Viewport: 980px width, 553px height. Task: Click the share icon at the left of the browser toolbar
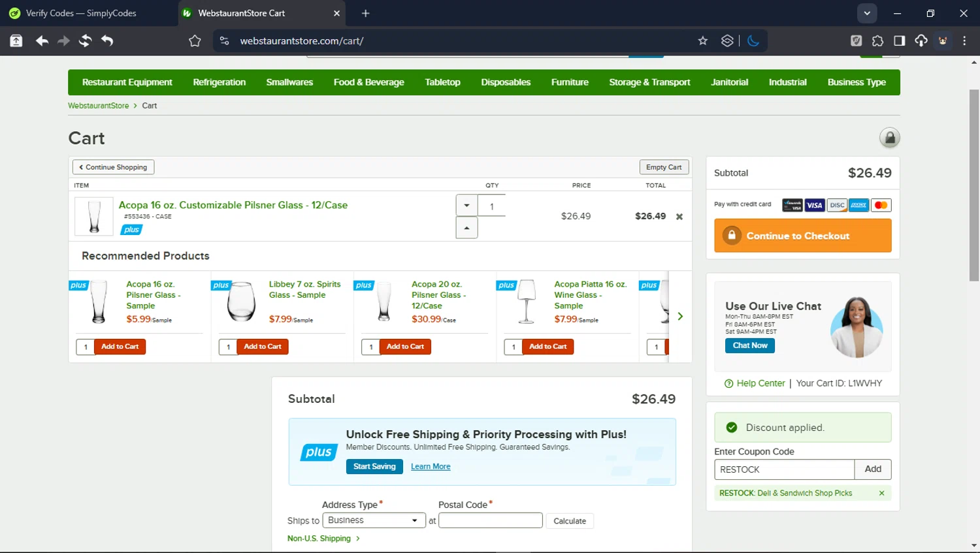click(16, 40)
